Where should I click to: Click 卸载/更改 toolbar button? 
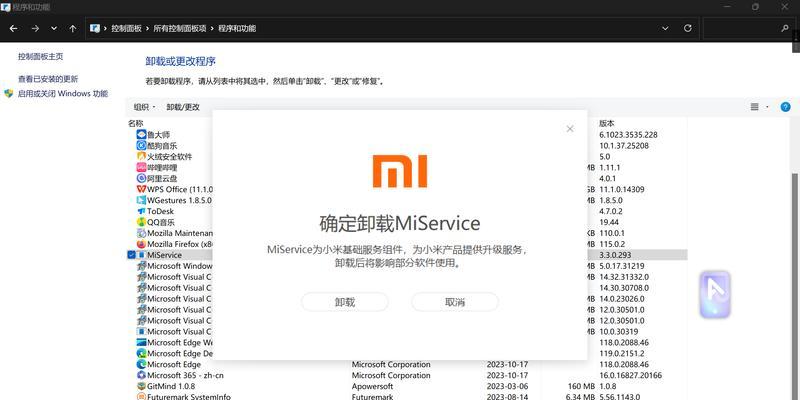(x=183, y=107)
